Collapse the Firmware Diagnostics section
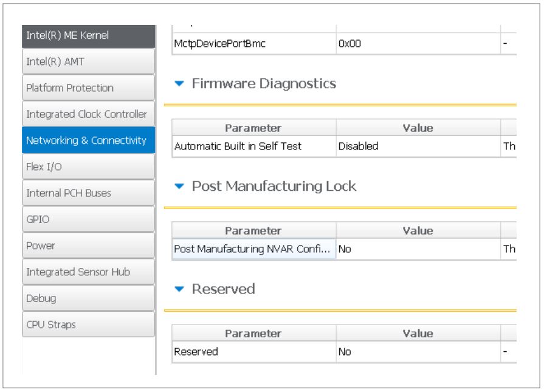 tap(179, 84)
